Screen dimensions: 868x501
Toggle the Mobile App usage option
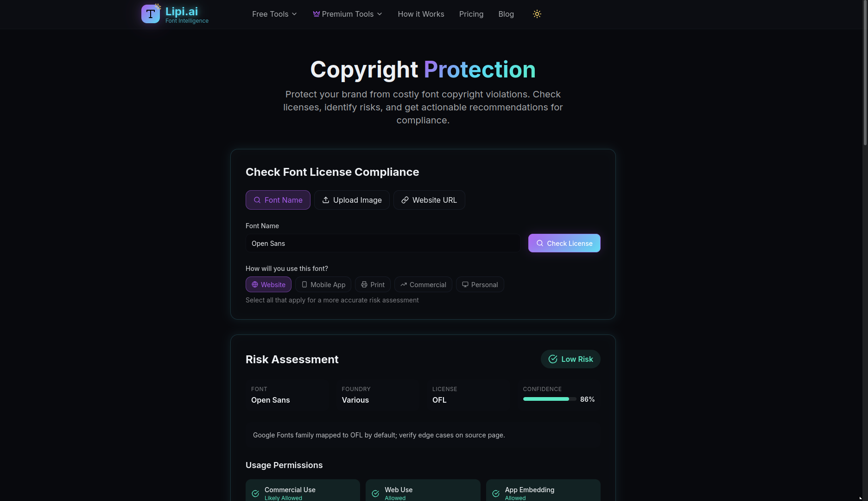tap(323, 284)
